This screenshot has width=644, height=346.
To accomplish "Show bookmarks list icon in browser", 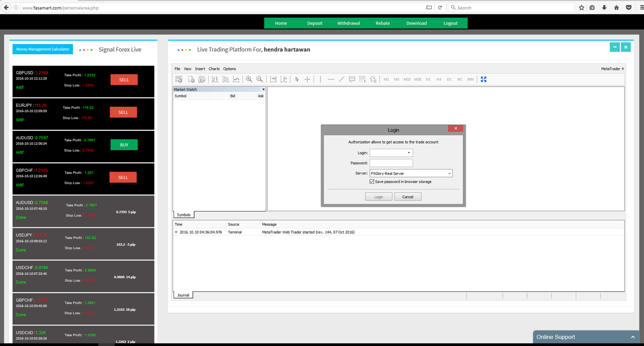I will [x=592, y=8].
